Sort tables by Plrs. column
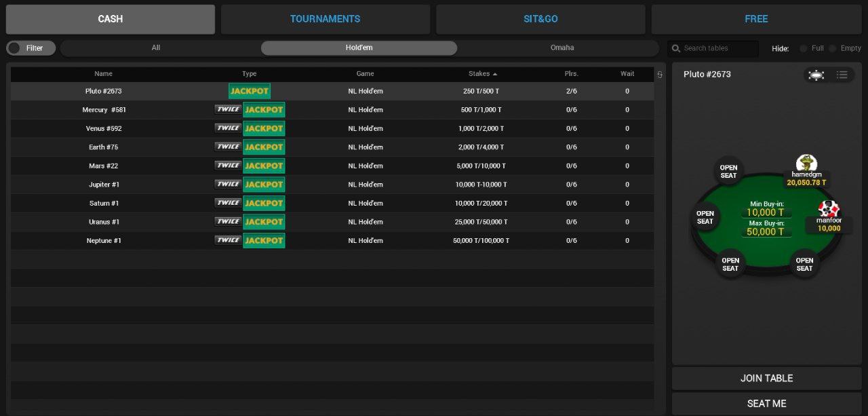 tap(571, 74)
